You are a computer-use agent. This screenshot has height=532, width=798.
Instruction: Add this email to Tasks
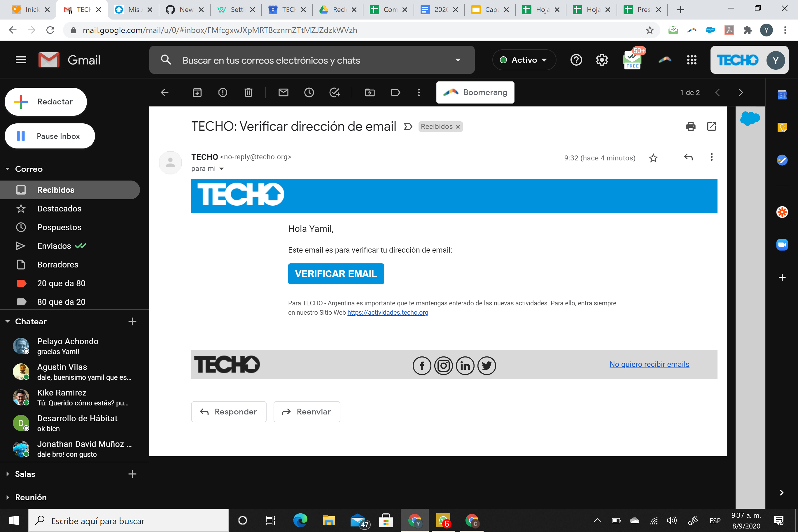[x=335, y=92]
